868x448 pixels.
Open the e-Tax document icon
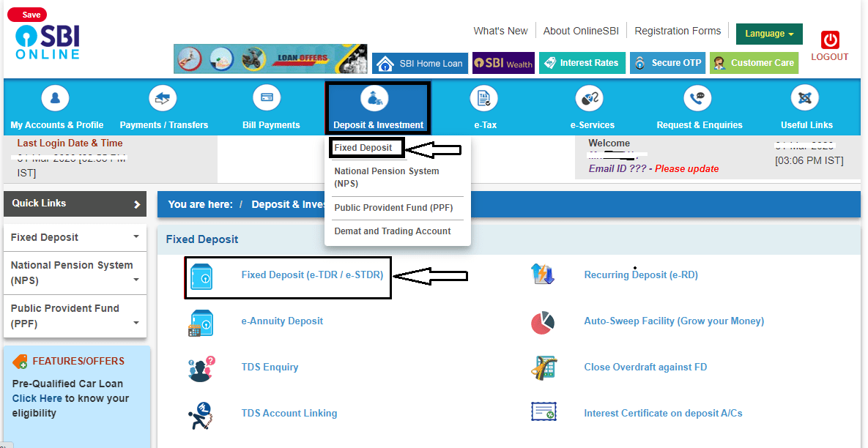[x=484, y=98]
